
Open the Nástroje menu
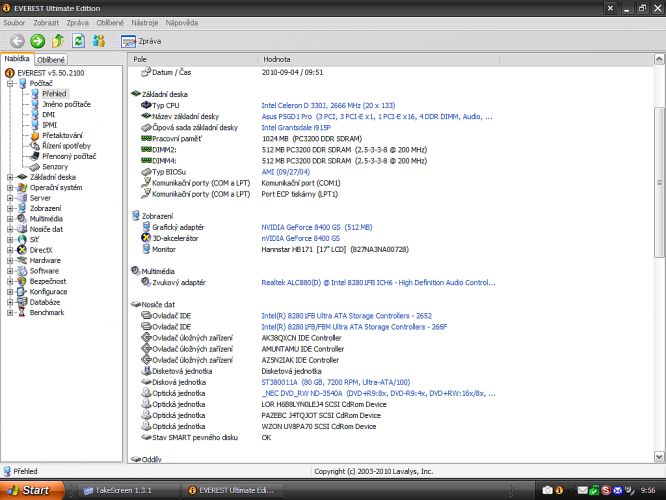pyautogui.click(x=144, y=23)
